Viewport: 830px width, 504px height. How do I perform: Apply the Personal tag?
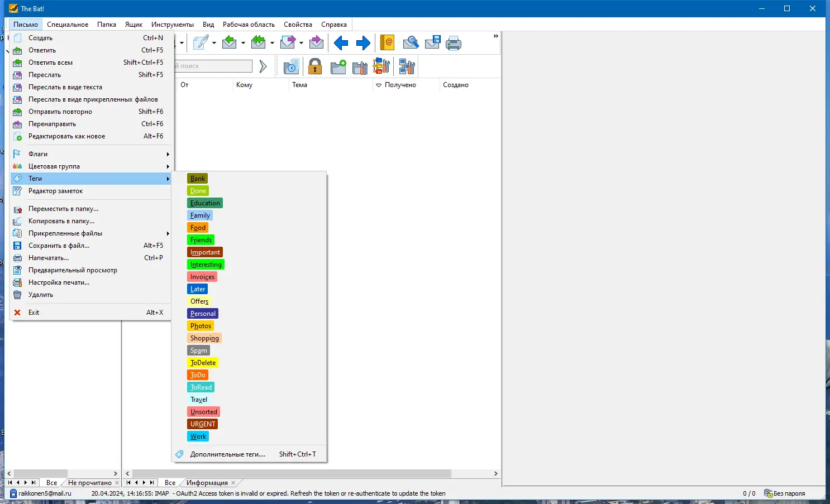click(x=203, y=314)
